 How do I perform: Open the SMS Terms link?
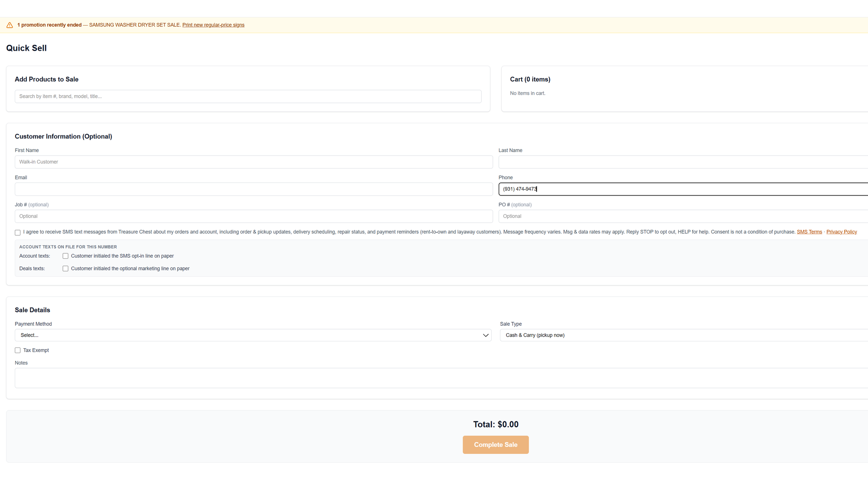click(809, 232)
